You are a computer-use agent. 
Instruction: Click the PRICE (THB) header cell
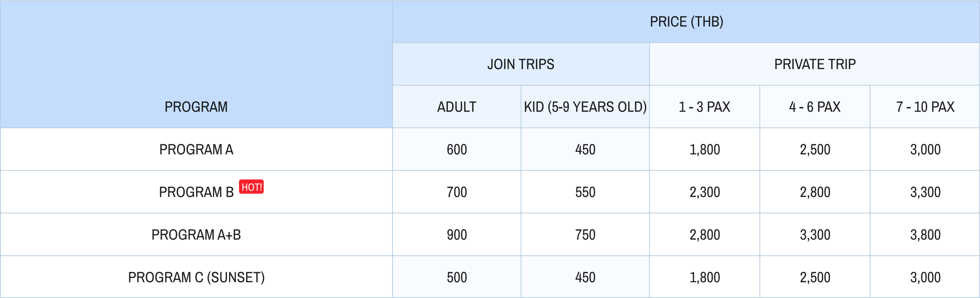click(686, 22)
